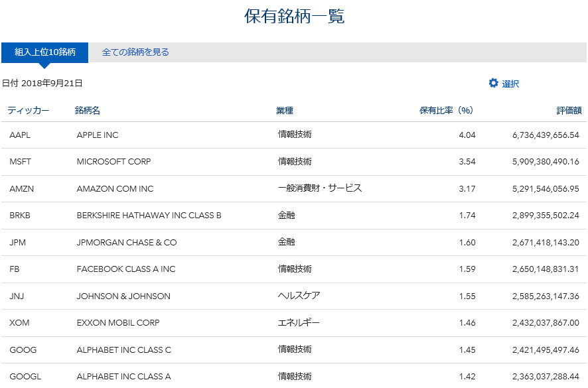Screen dimensions: 588x388
Task: Click the JNJ ticker cell
Action: point(17,296)
